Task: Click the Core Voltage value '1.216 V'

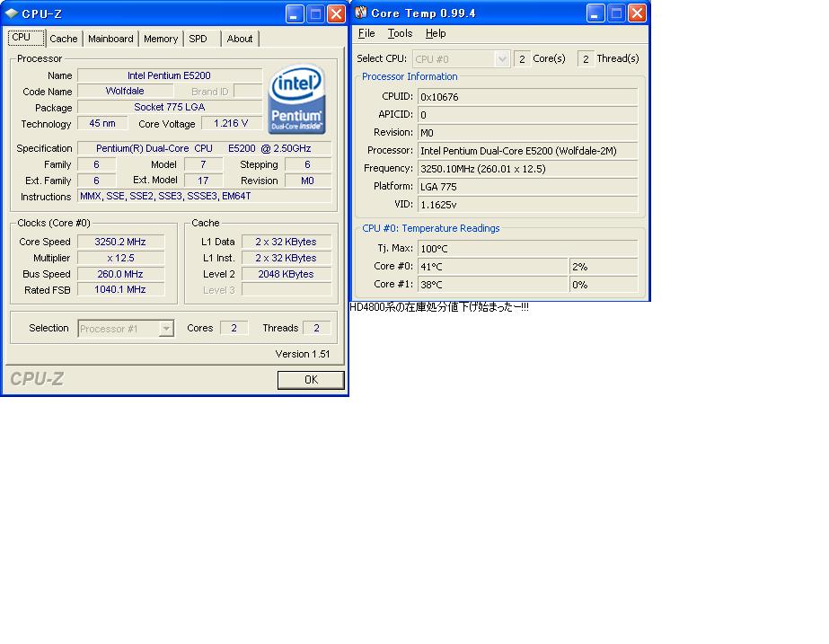Action: point(231,123)
